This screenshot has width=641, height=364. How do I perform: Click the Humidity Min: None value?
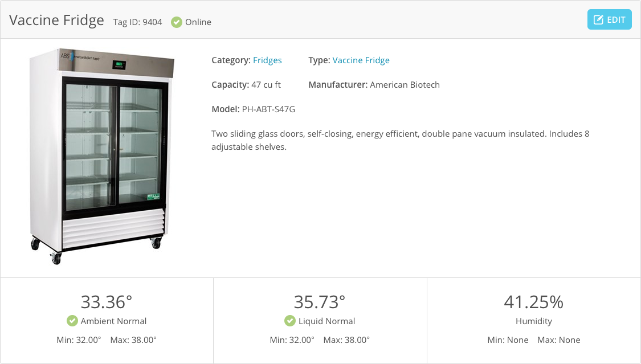[508, 340]
